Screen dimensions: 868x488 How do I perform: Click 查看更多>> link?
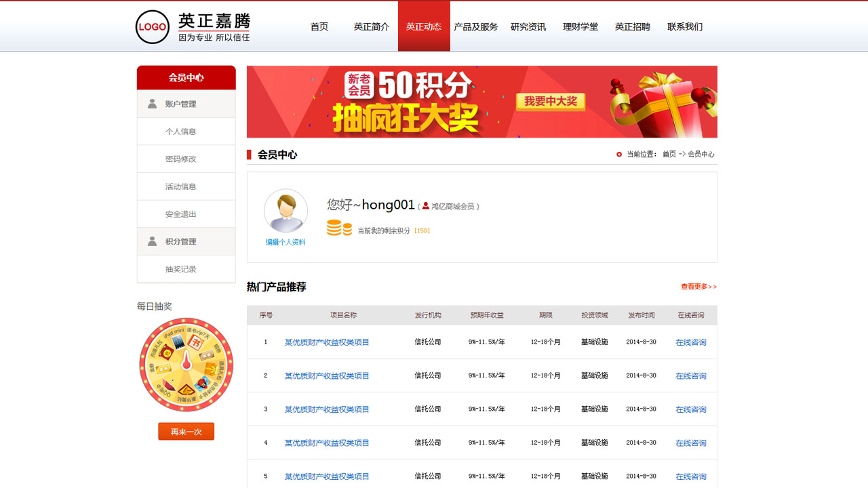coord(698,287)
